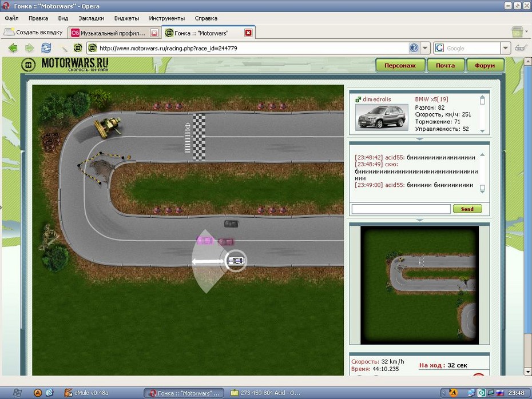Open the Справка menu
The width and height of the screenshot is (532, 399).
(x=207, y=18)
